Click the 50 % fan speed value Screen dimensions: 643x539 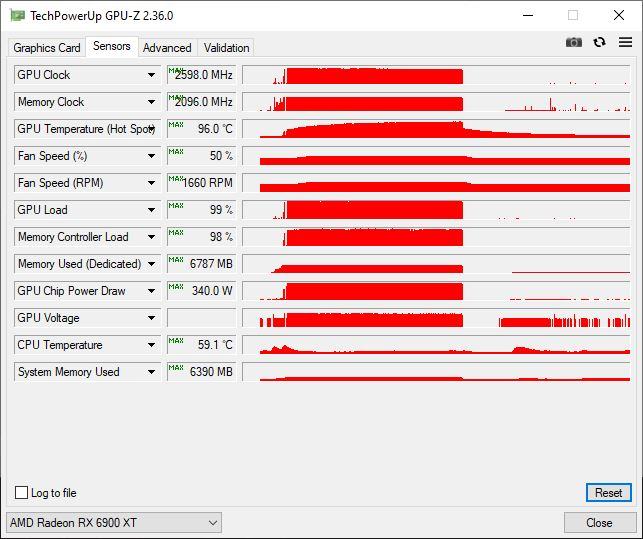click(202, 156)
